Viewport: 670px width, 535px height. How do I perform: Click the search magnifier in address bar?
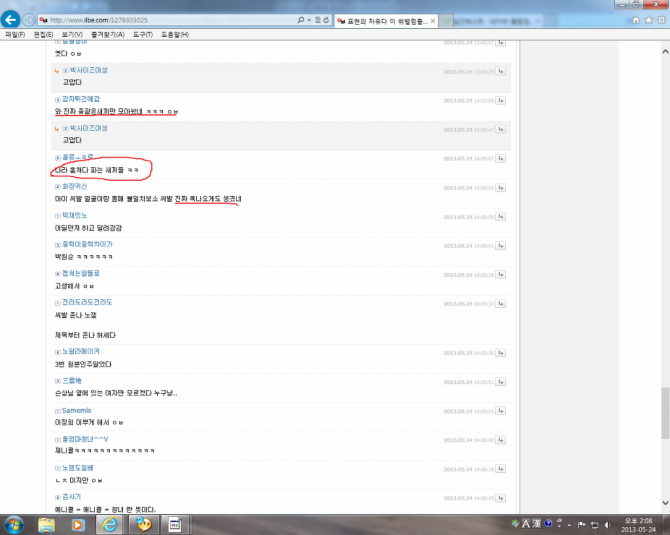point(301,20)
